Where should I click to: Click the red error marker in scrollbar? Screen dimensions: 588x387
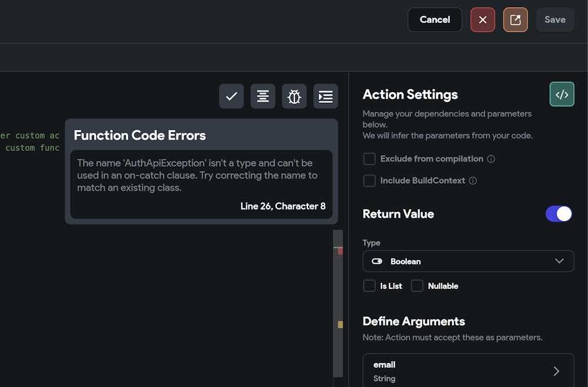[340, 251]
